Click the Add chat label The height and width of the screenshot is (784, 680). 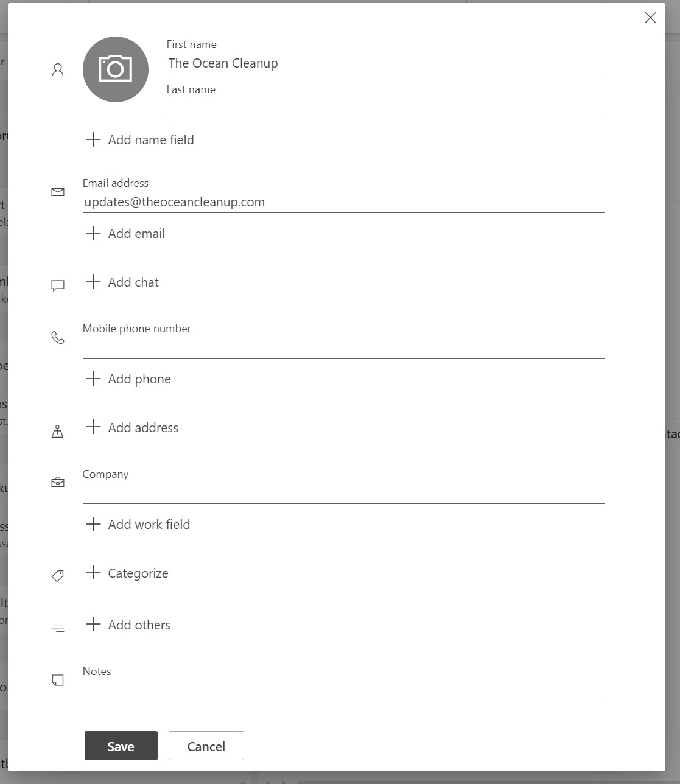pos(133,282)
